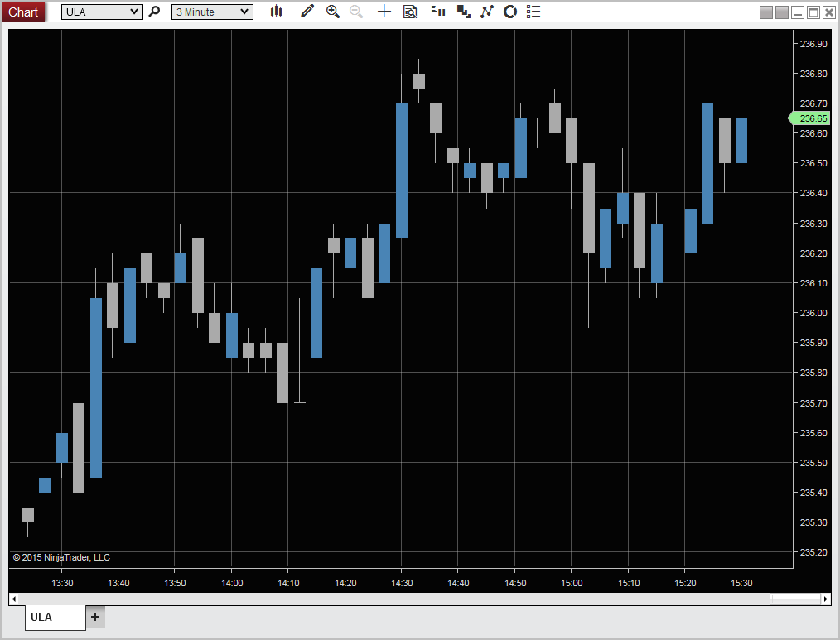The image size is (840, 640).
Task: Click second gray window link button
Action: (x=782, y=12)
